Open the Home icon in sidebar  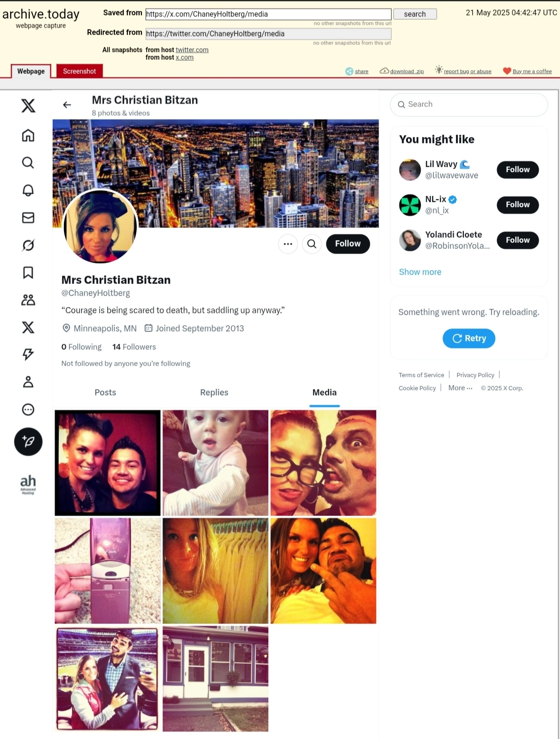tap(28, 135)
